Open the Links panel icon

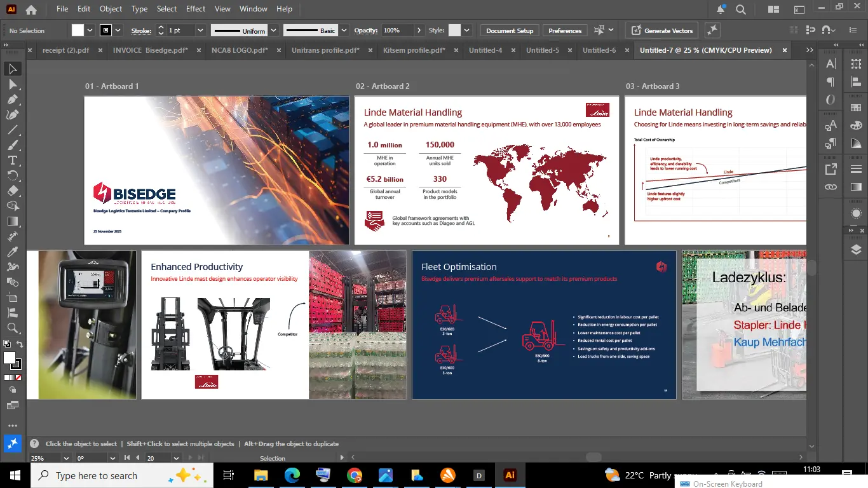click(831, 187)
